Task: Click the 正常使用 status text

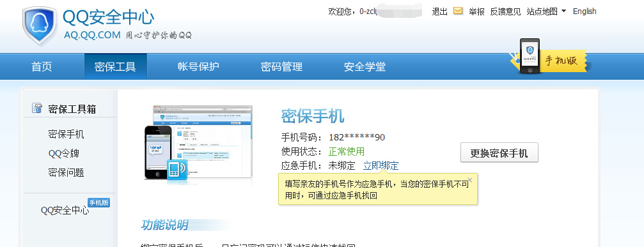Action: 347,151
